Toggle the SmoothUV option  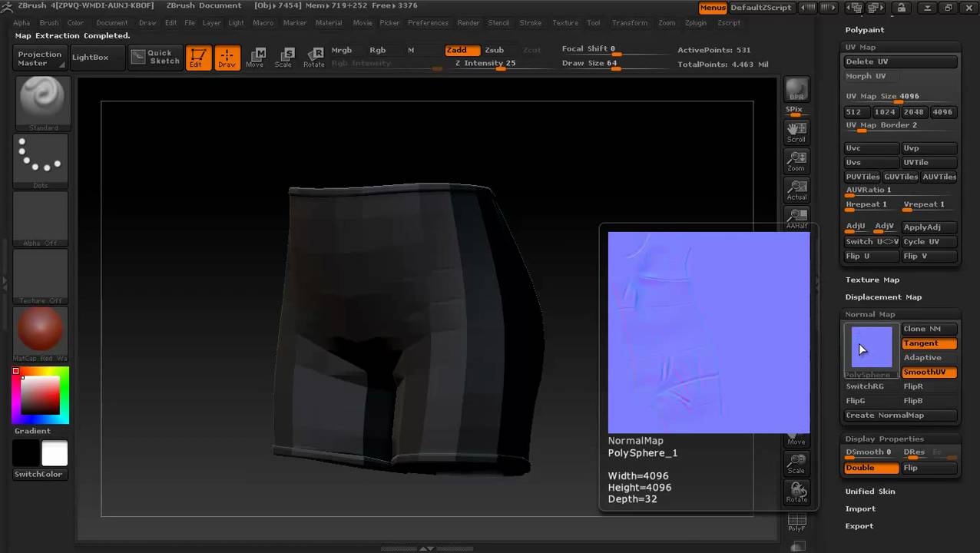pyautogui.click(x=929, y=372)
